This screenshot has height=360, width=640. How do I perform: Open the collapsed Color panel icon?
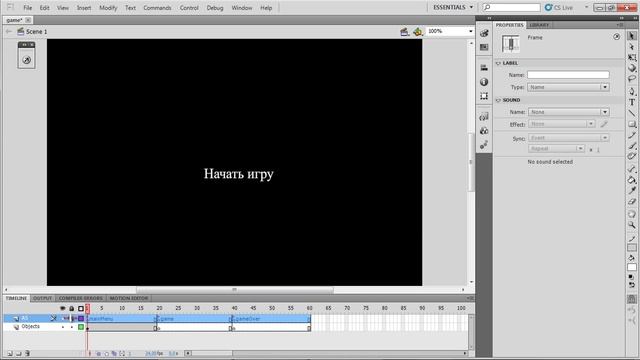click(x=484, y=33)
